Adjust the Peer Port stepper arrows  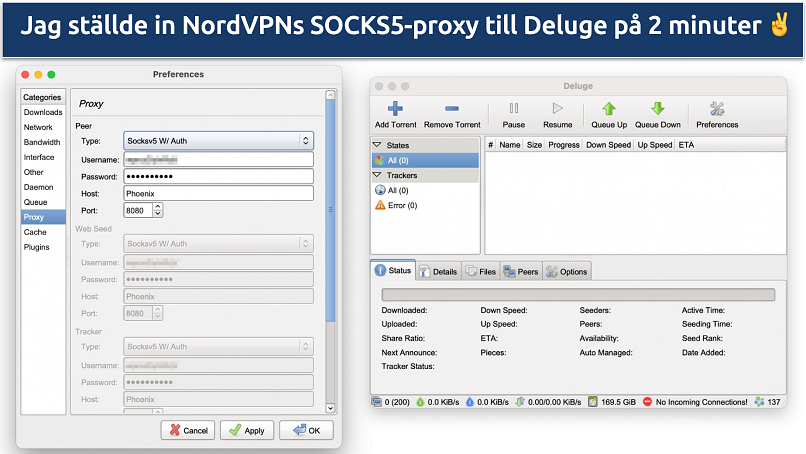tap(158, 211)
